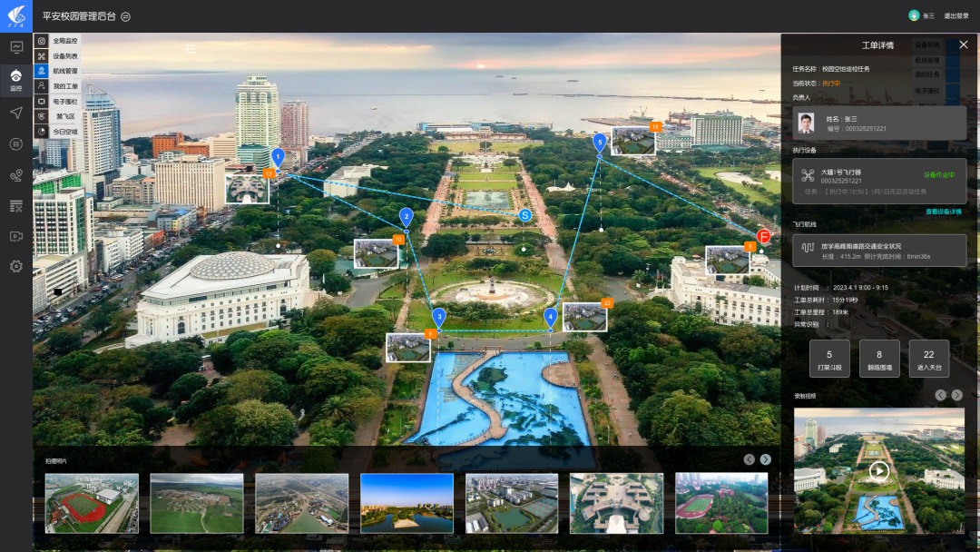Image resolution: width=980 pixels, height=552 pixels.
Task: Open the navigation arrow icon in sidebar
Action: point(16,113)
